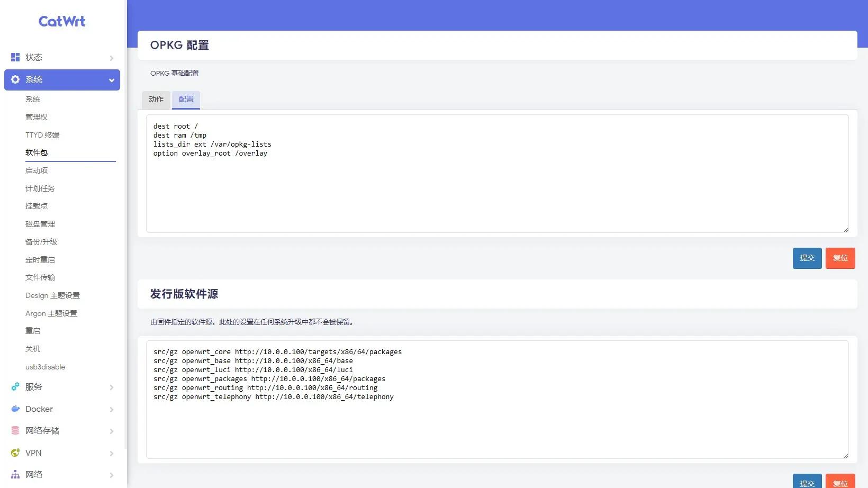868x488 pixels.
Task: Go to 启动项 page
Action: coord(37,170)
